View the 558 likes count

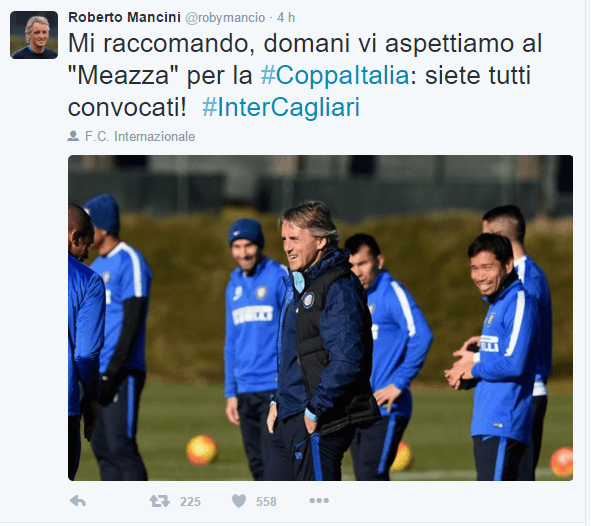[x=266, y=502]
